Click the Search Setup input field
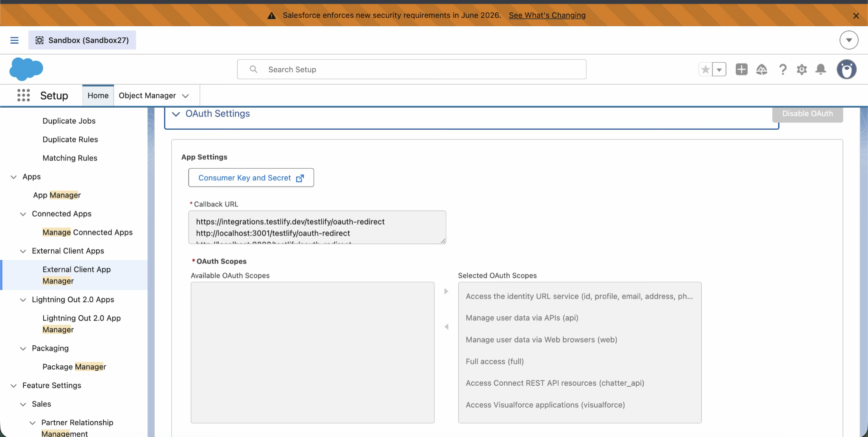This screenshot has width=868, height=437. coord(412,69)
